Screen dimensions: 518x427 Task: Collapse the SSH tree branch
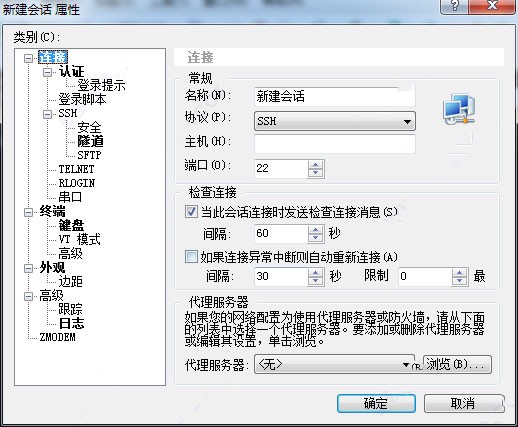click(48, 114)
